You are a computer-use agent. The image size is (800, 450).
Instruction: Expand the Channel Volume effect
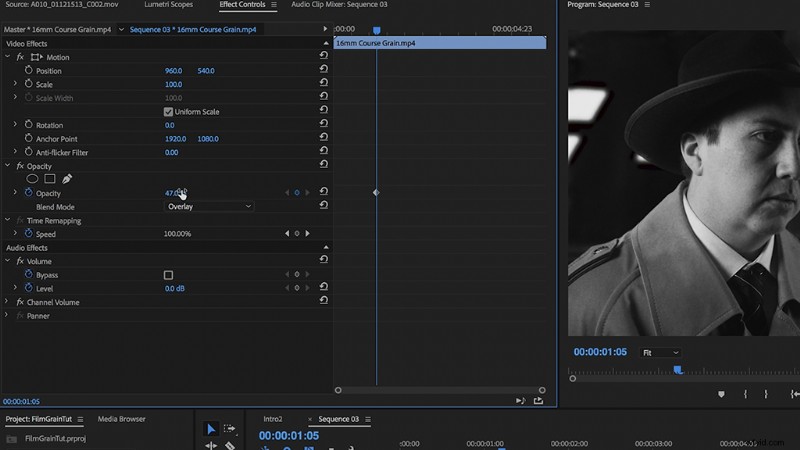[x=7, y=302]
